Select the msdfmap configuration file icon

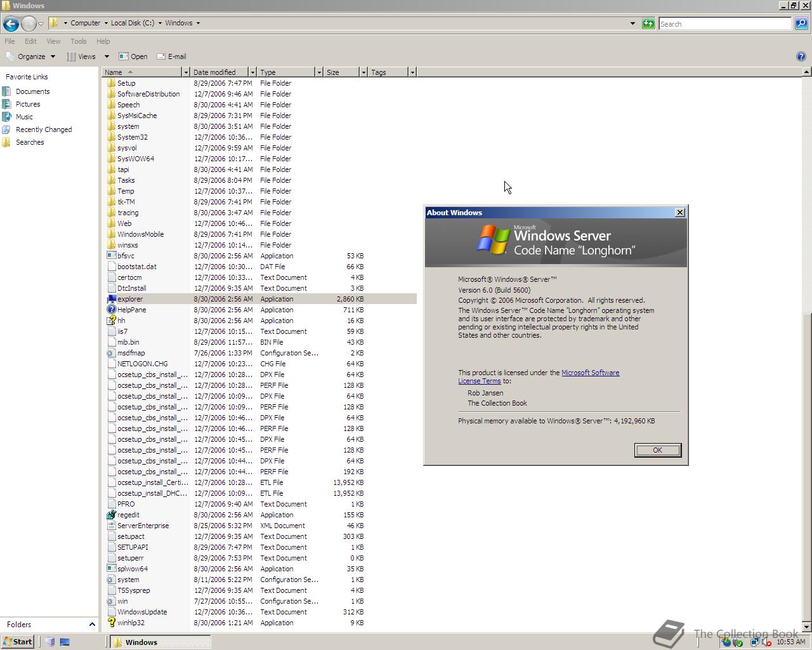click(111, 353)
